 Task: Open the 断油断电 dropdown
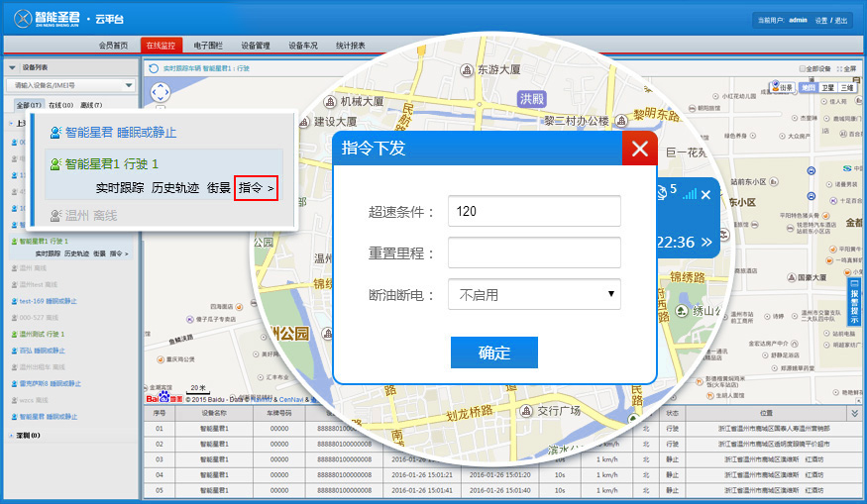(534, 294)
